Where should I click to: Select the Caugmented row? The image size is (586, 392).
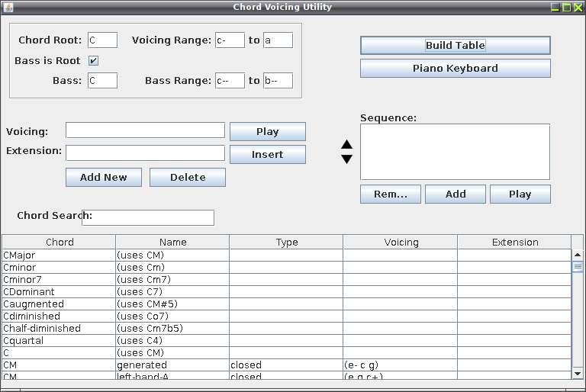click(287, 304)
